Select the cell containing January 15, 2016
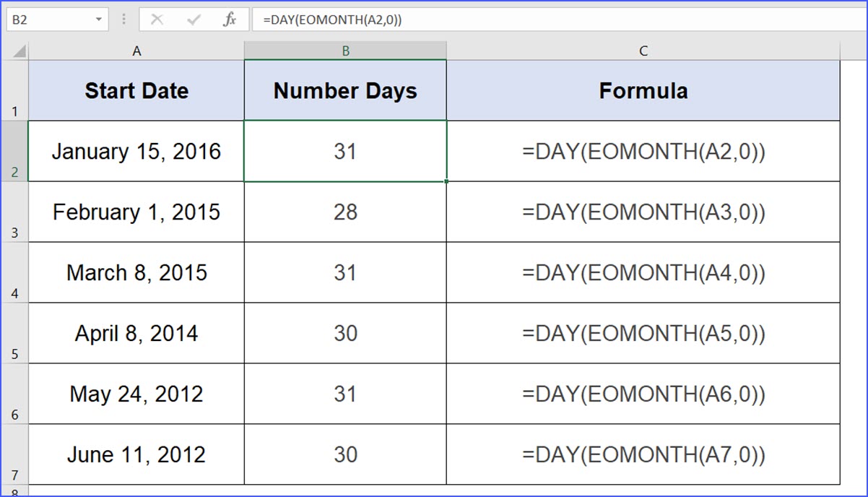Viewport: 868px width, 497px height. coord(136,151)
